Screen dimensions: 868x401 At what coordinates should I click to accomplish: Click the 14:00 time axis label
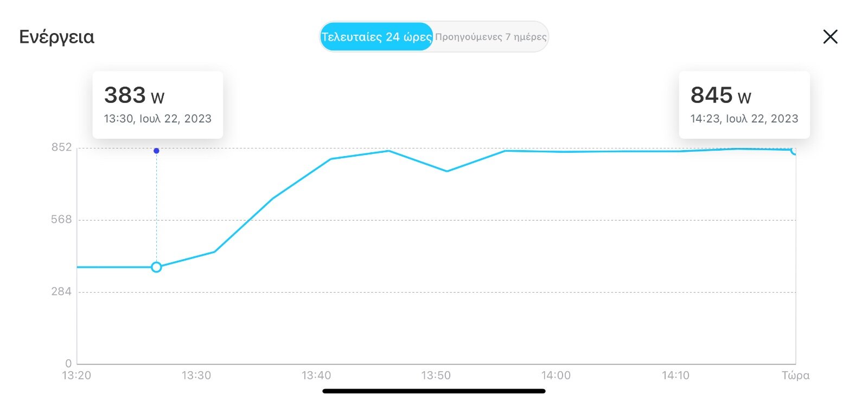point(556,376)
